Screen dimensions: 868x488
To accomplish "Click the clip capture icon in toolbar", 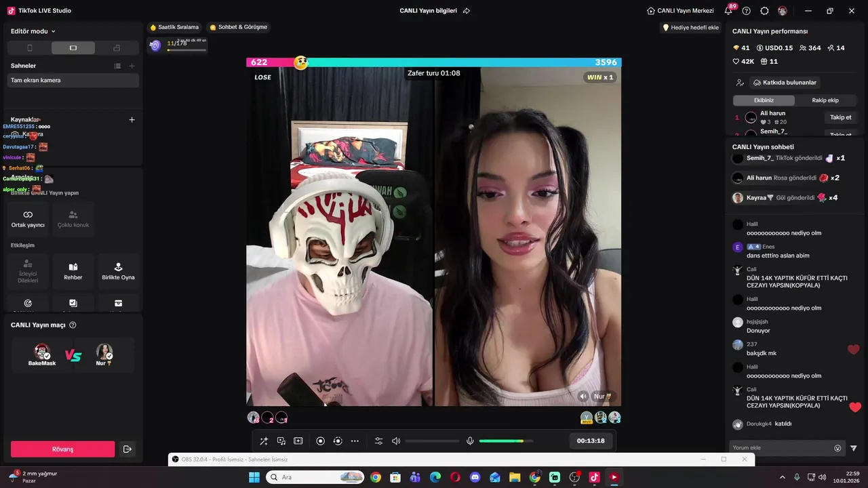I will (x=298, y=441).
